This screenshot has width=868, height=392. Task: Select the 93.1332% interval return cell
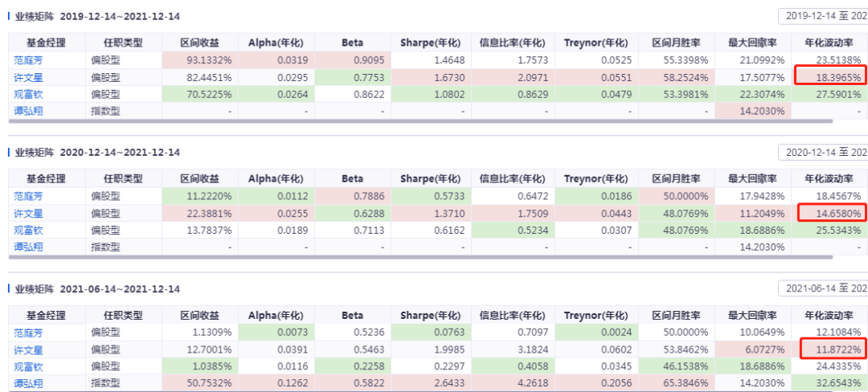pyautogui.click(x=200, y=60)
